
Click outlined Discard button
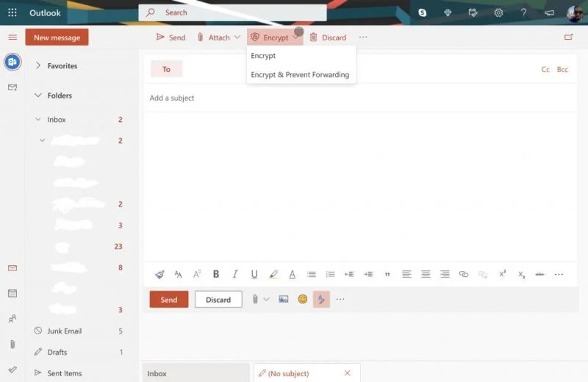pyautogui.click(x=218, y=299)
